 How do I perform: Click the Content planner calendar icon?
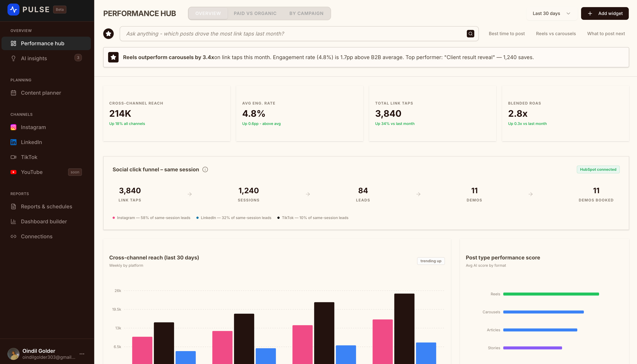coord(13,93)
